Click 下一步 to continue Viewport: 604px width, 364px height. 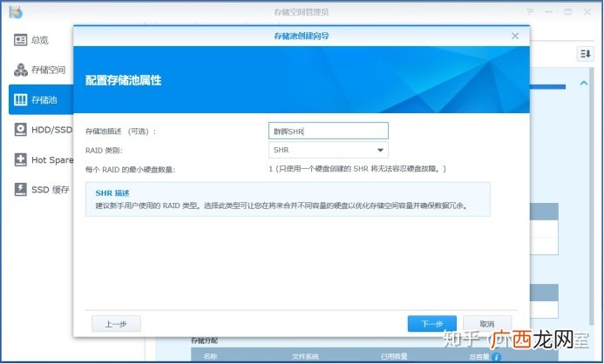(431, 324)
